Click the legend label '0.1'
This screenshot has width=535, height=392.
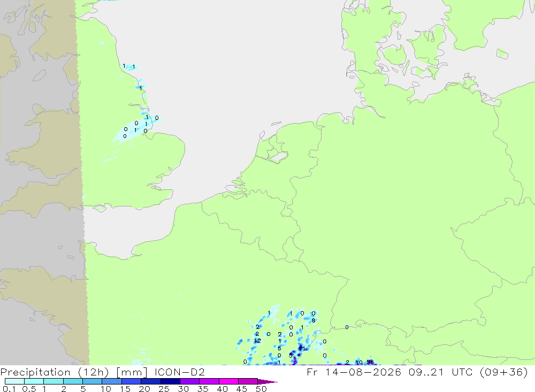pyautogui.click(x=9, y=389)
